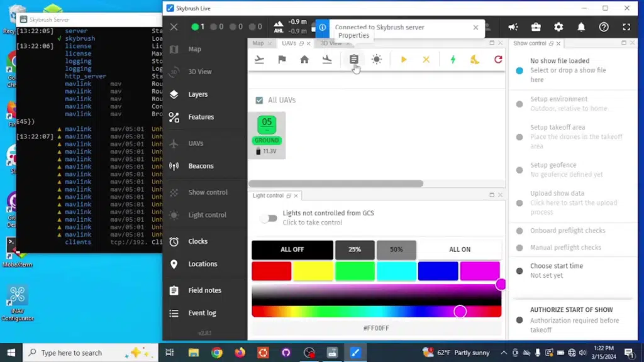Select the Map tab

pos(258,43)
